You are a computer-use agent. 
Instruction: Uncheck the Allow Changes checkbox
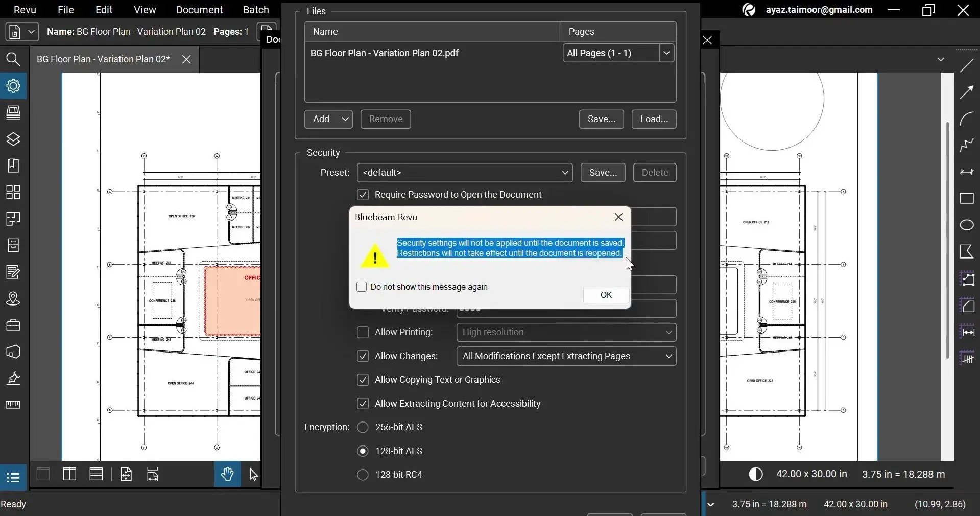[363, 356]
